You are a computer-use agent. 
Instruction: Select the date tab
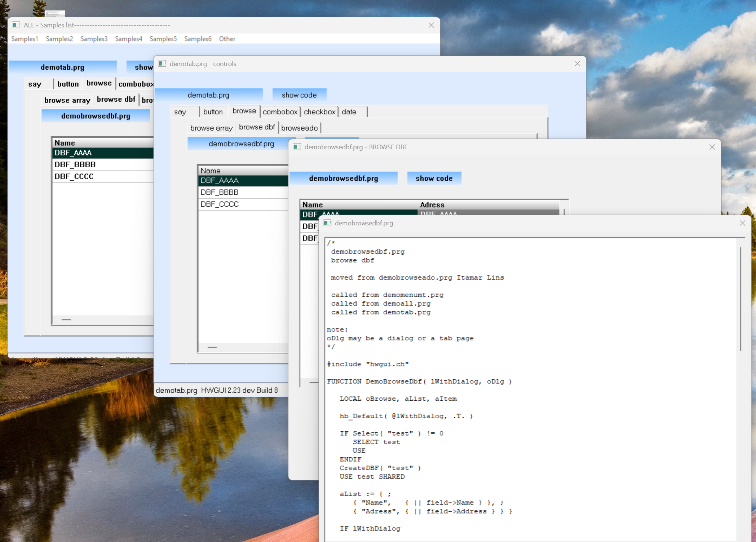[349, 112]
